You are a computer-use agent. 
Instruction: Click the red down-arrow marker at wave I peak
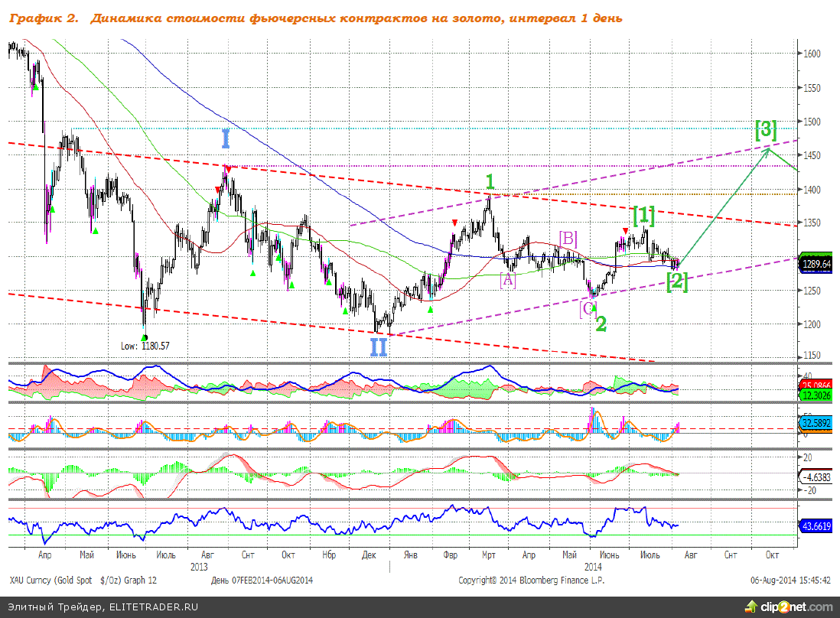pos(227,168)
